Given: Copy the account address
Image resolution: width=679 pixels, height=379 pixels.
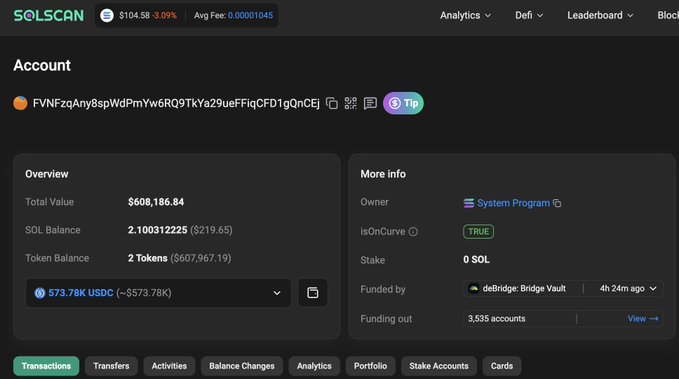Looking at the screenshot, I should pyautogui.click(x=332, y=103).
